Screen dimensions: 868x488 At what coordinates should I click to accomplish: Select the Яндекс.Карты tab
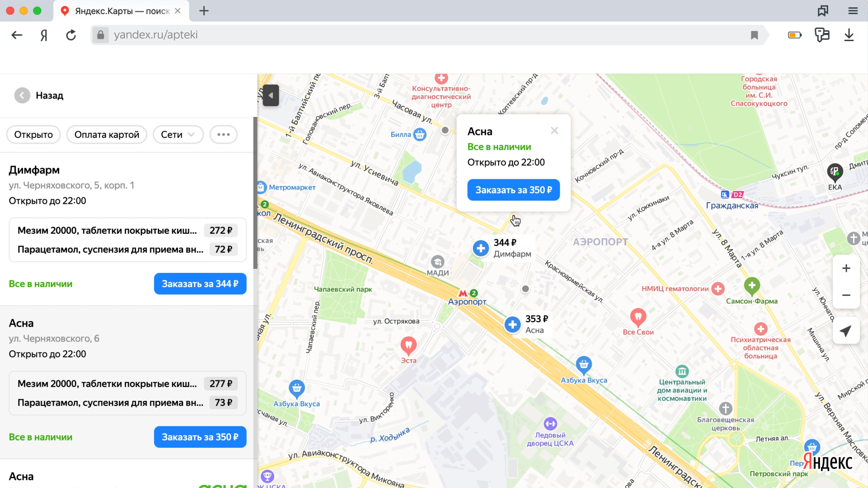click(x=121, y=11)
